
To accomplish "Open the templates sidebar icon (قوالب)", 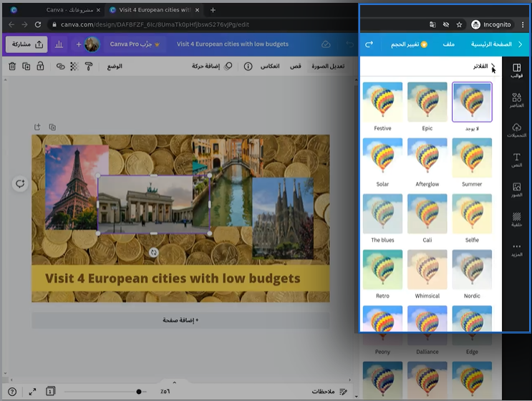I will point(516,71).
